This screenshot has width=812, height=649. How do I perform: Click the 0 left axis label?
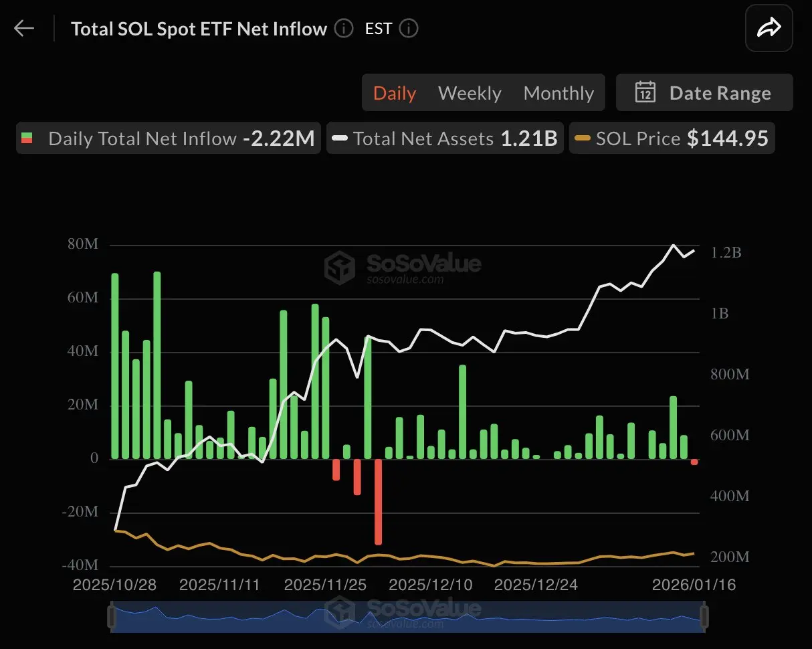click(x=94, y=459)
